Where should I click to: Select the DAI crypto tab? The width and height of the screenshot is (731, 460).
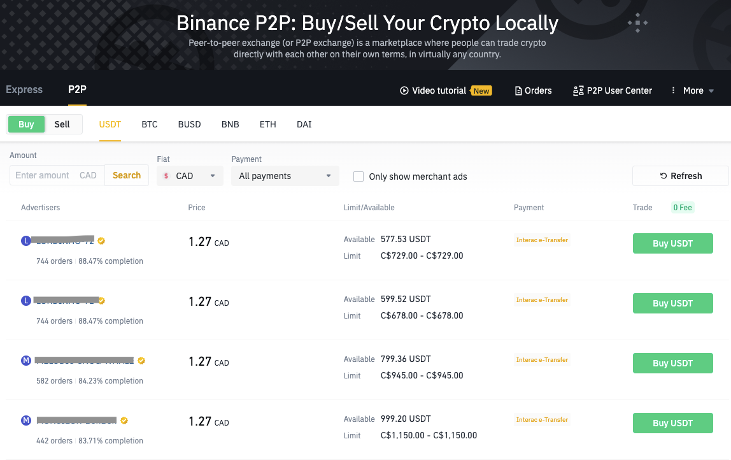point(304,124)
